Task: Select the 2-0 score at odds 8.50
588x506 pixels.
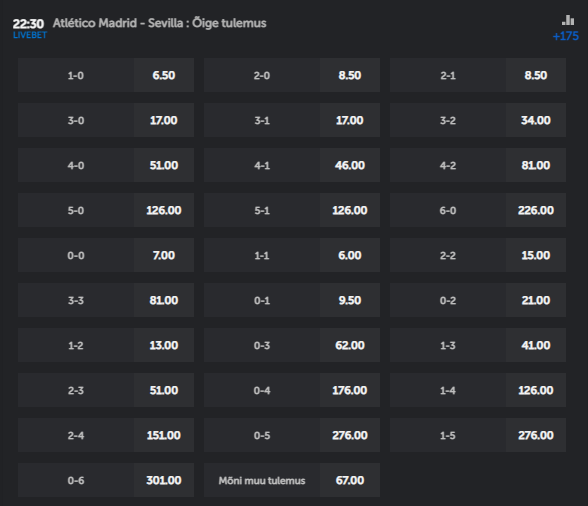Action: click(292, 75)
